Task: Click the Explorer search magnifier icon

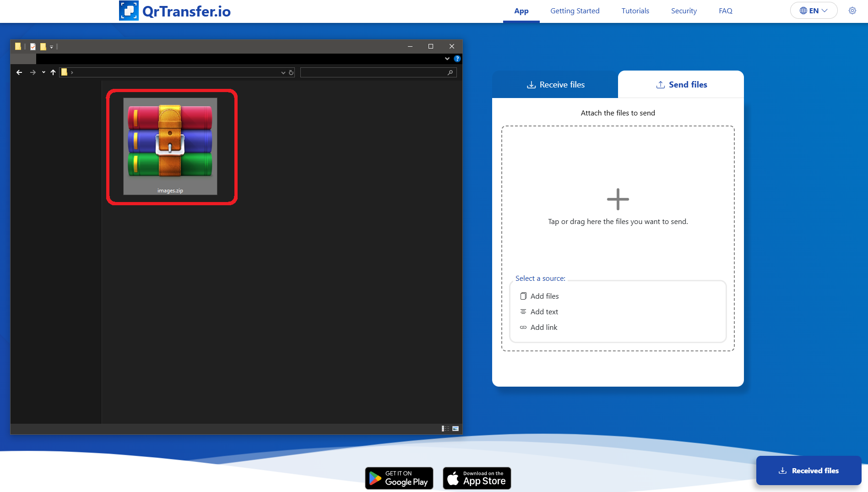Action: (x=450, y=72)
